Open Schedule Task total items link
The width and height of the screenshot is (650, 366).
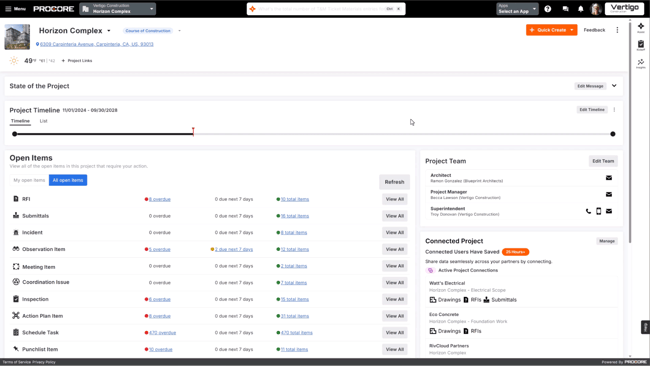coord(297,333)
